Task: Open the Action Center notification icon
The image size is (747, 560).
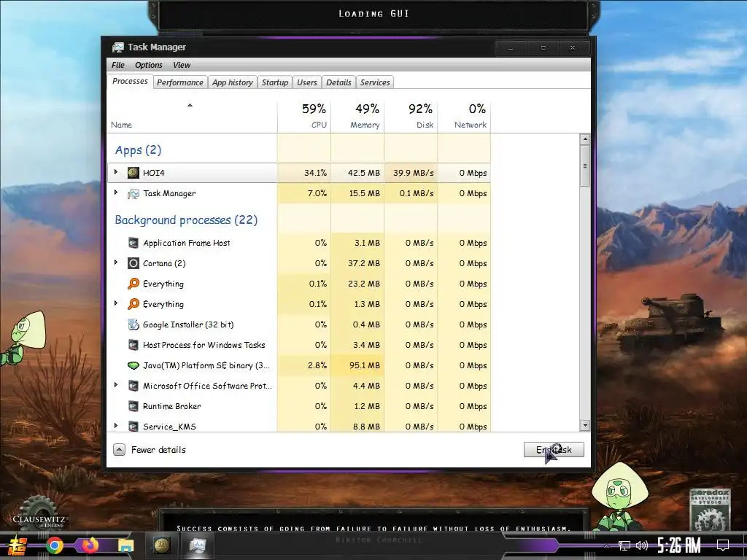Action: (723, 545)
